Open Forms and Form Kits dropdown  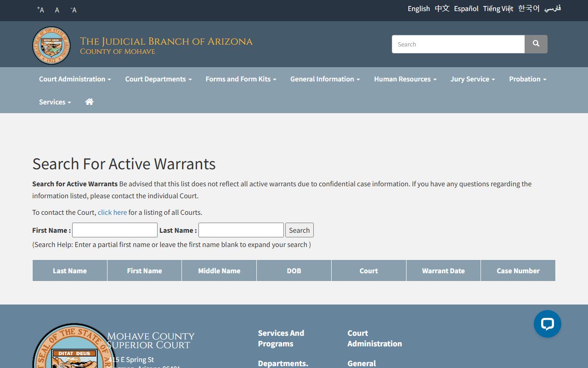(x=241, y=79)
